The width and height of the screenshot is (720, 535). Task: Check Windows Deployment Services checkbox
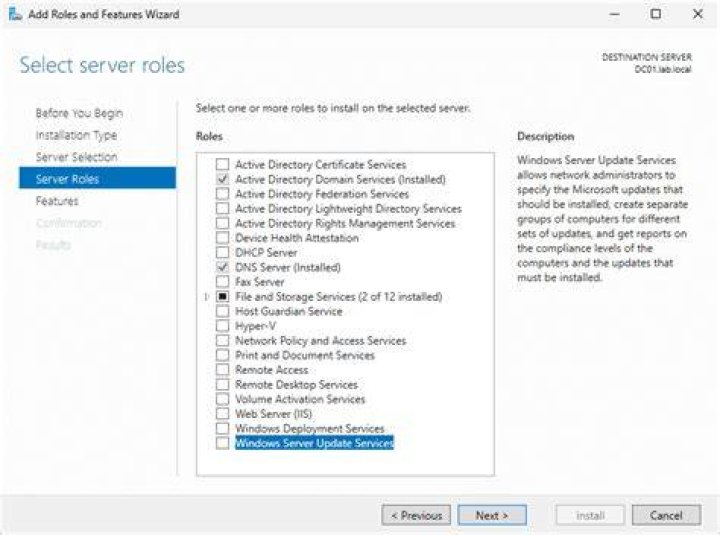click(222, 428)
